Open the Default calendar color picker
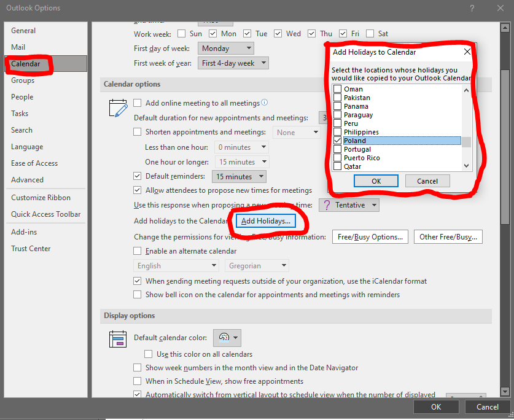 click(x=227, y=338)
